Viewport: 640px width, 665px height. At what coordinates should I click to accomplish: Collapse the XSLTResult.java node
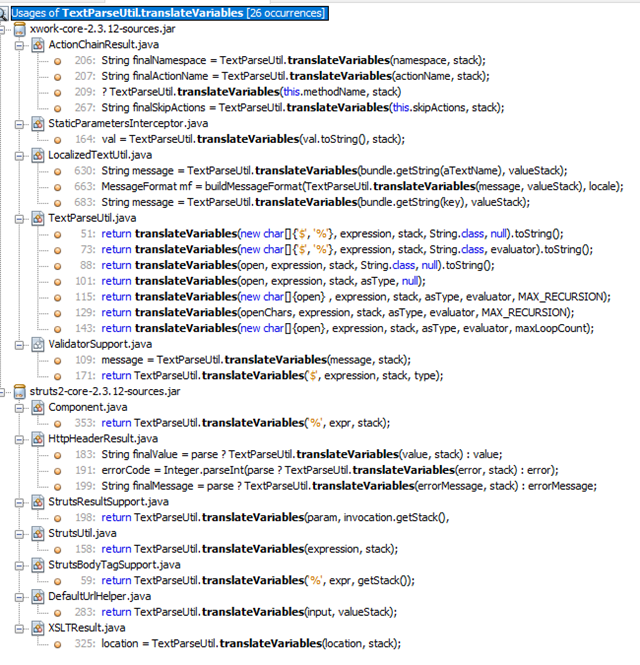tap(19, 629)
